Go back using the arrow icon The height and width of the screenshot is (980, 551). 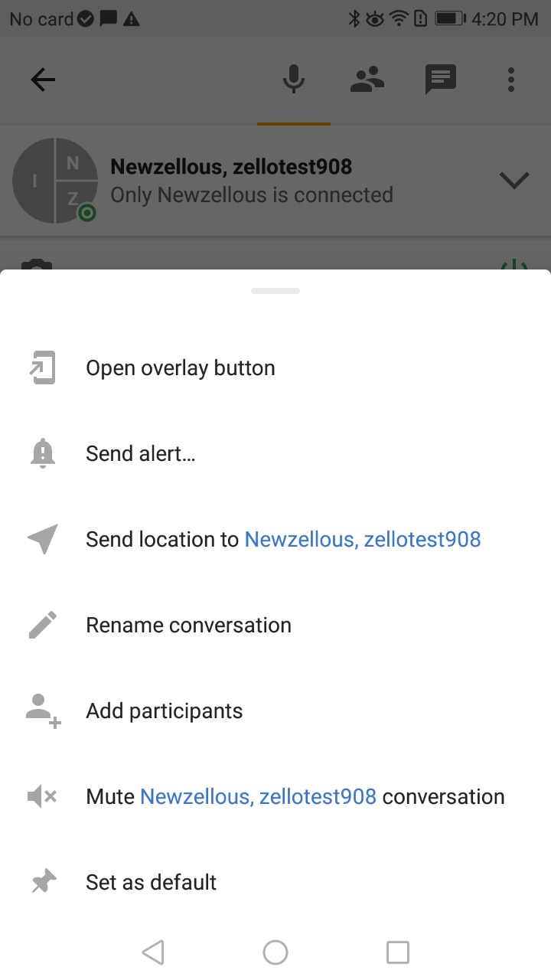(43, 80)
